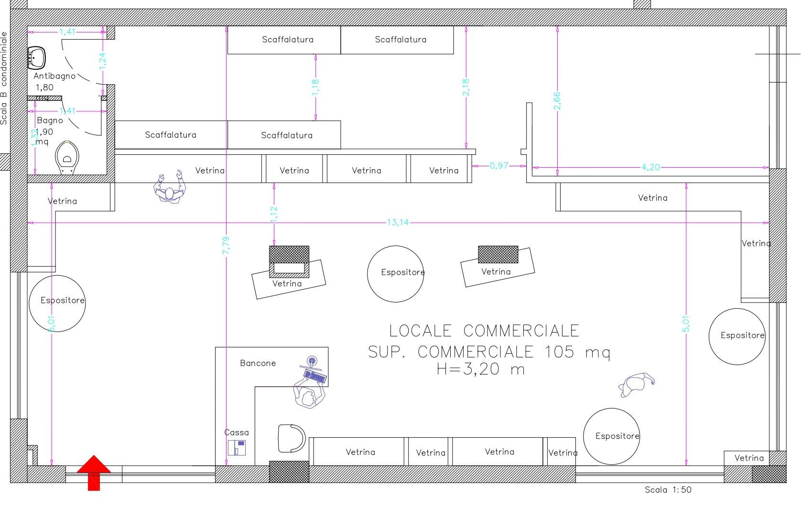Select the person seated at the Bancone

tap(308, 394)
